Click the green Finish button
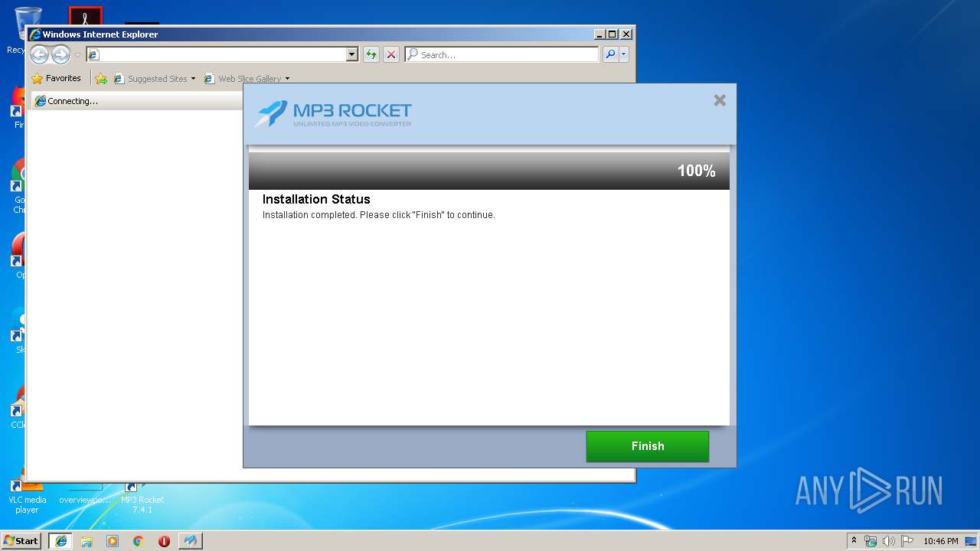Screen dimensions: 980x551 pos(647,446)
